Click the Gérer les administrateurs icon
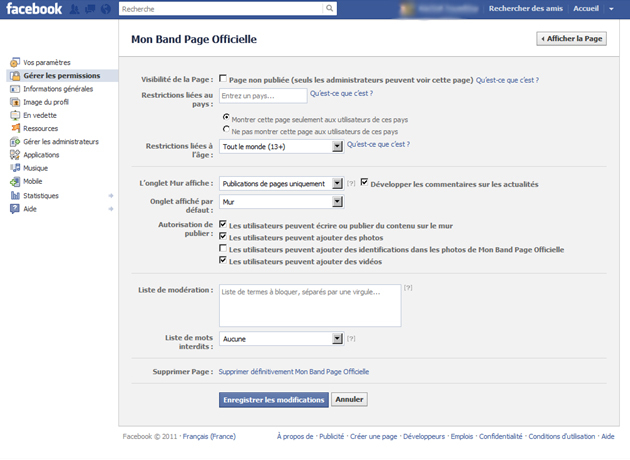 coord(15,141)
